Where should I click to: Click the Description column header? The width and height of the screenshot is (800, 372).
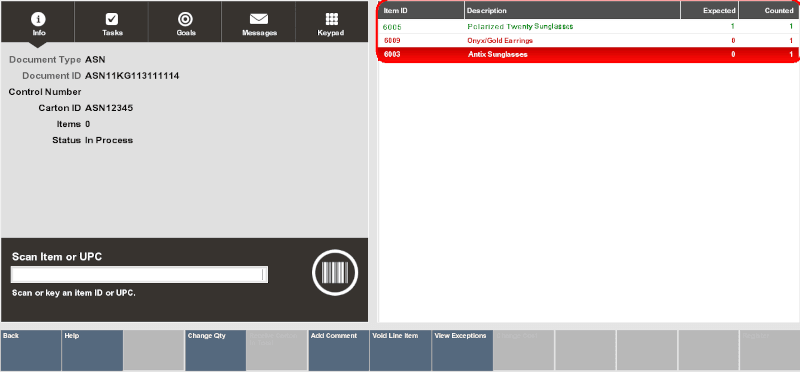tap(572, 10)
